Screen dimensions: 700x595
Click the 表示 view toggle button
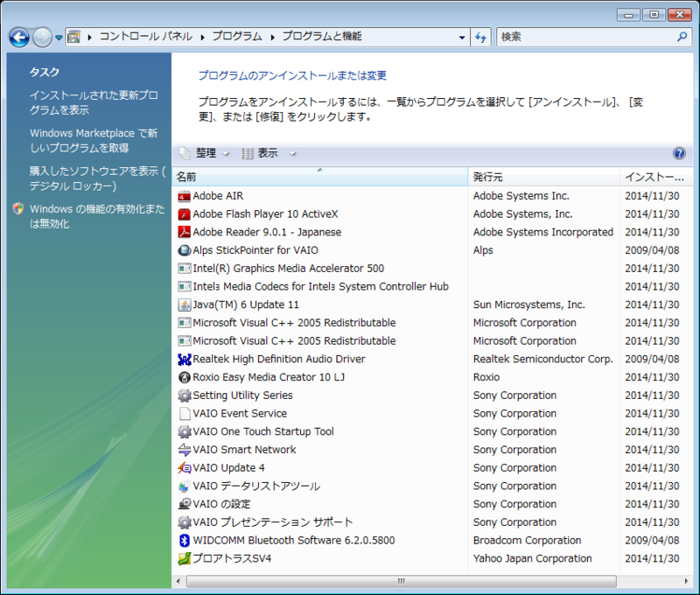(260, 153)
